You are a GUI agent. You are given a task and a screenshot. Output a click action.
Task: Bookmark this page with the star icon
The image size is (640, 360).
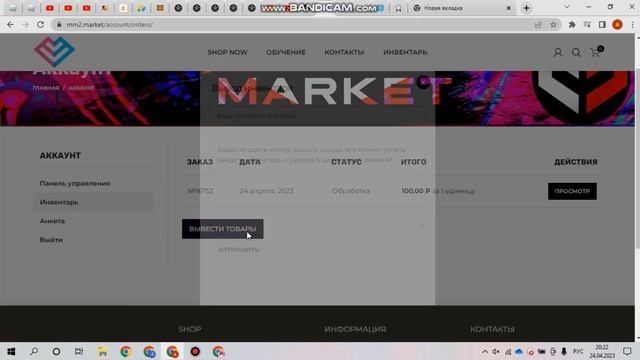point(553,24)
